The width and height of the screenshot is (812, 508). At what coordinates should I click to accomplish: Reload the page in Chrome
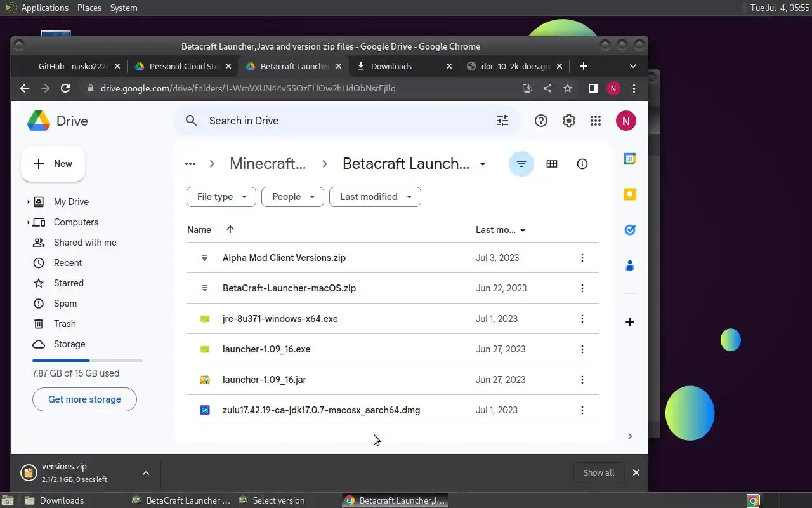65,88
